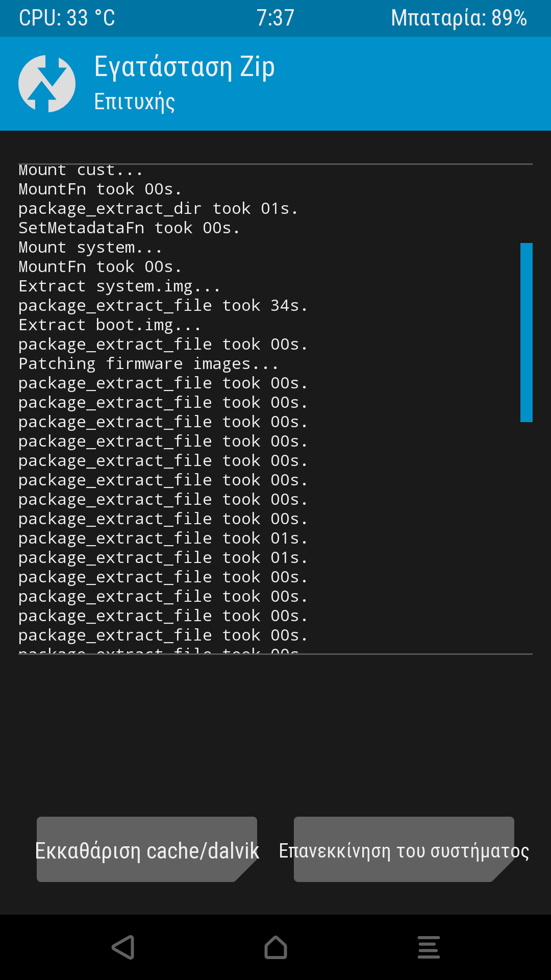Click the blue console scrollbar thumb

tap(526, 332)
